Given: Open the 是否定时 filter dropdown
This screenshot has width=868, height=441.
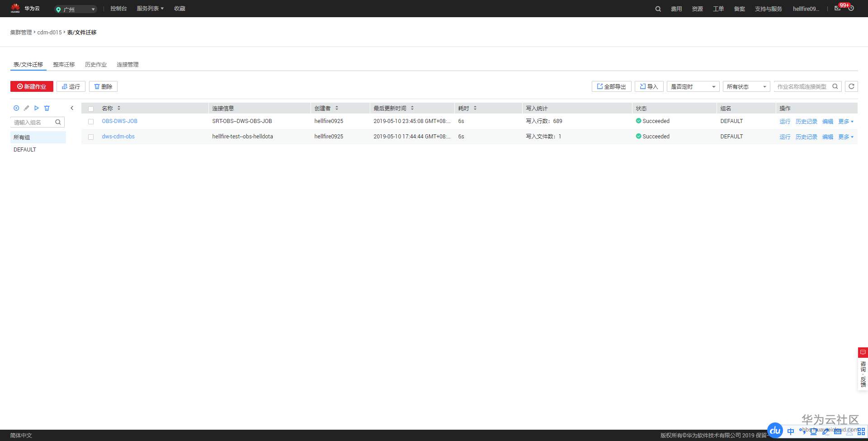Looking at the screenshot, I should coord(693,86).
